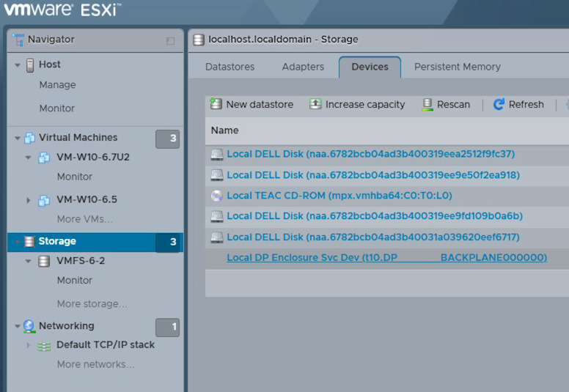Open Monitor under VM-W10-6.7U2
This screenshot has width=569, height=392.
(74, 177)
